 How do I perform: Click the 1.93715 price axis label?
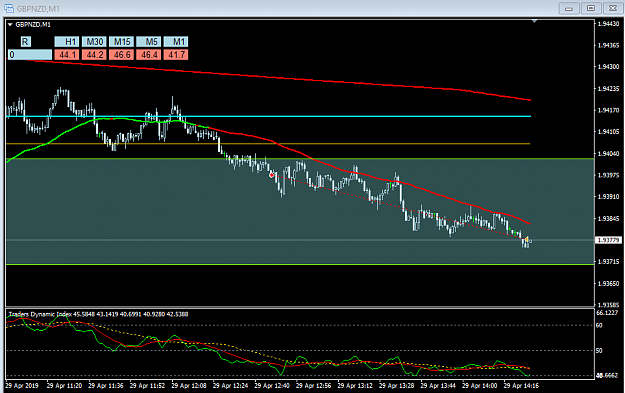click(x=608, y=261)
